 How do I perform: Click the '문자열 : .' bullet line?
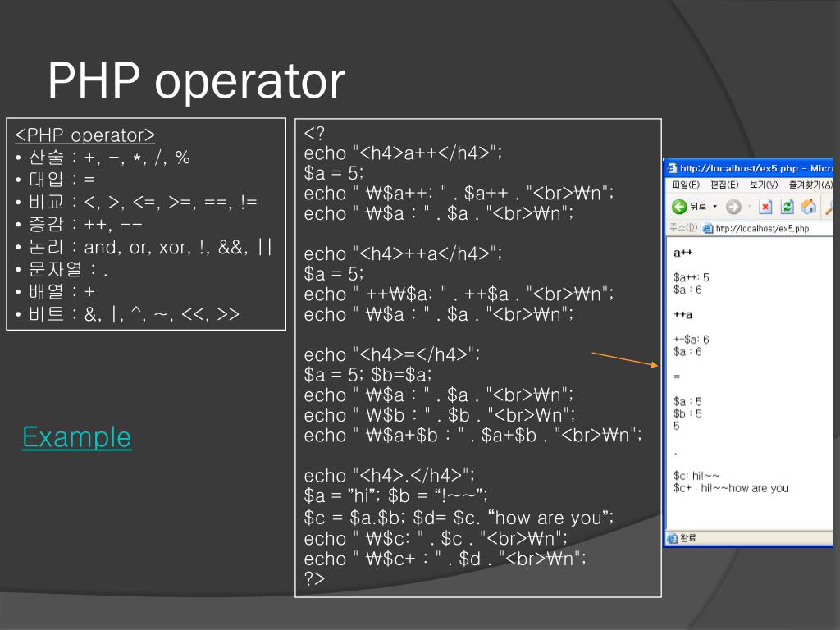(x=62, y=269)
